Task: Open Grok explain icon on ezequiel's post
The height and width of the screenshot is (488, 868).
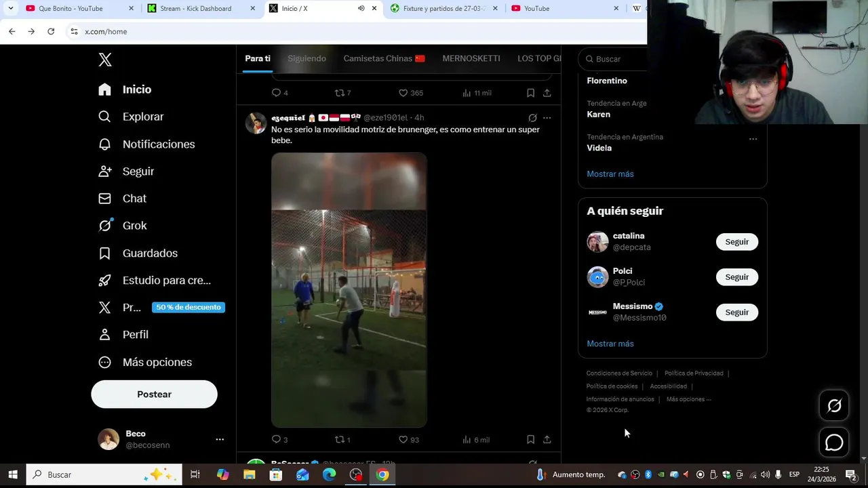Action: 532,118
